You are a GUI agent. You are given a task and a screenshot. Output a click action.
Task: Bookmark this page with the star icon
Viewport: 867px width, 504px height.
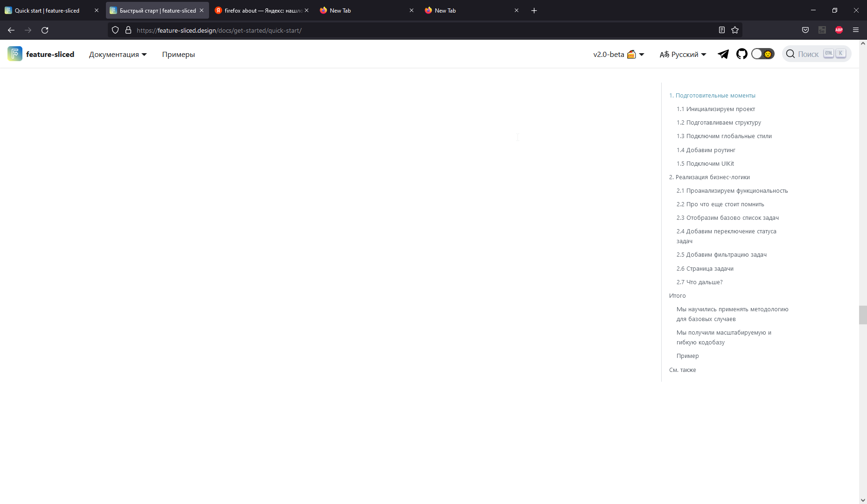pyautogui.click(x=735, y=30)
